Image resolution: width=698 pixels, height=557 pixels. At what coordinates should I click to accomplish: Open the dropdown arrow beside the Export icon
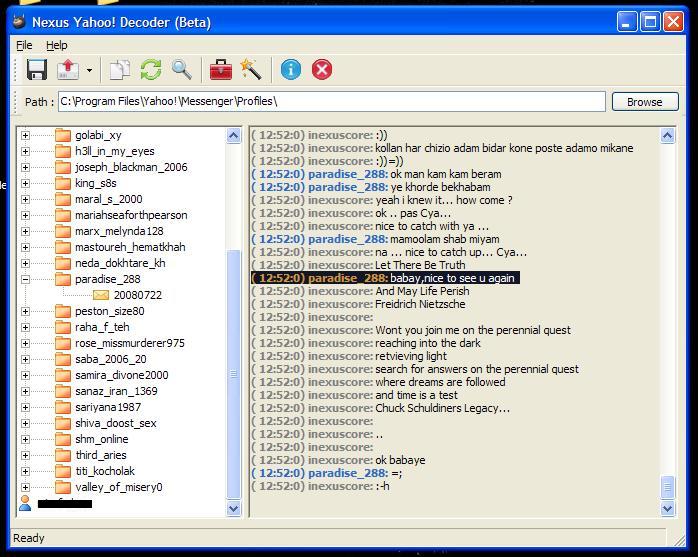tap(89, 70)
